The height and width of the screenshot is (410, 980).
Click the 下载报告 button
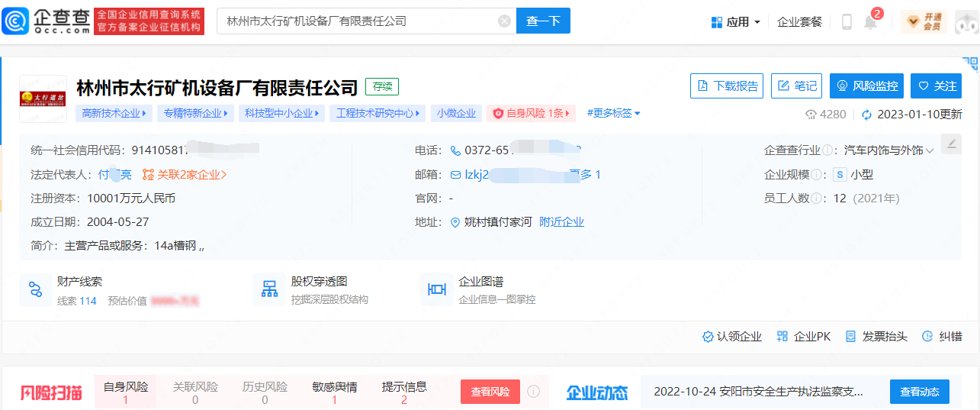728,86
